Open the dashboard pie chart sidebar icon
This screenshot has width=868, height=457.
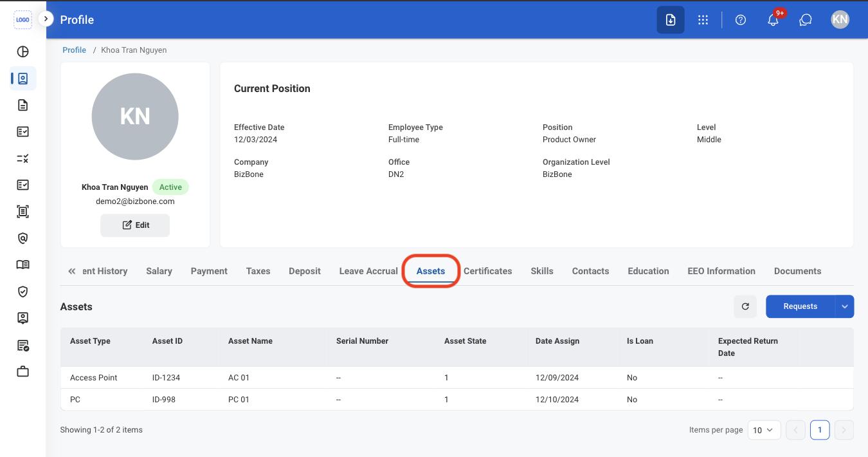coord(23,52)
